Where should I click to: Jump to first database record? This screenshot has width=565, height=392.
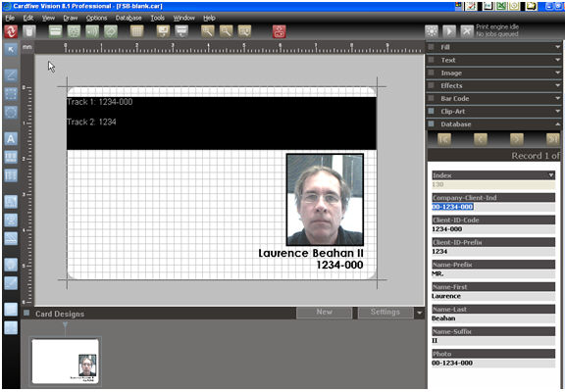(x=444, y=139)
